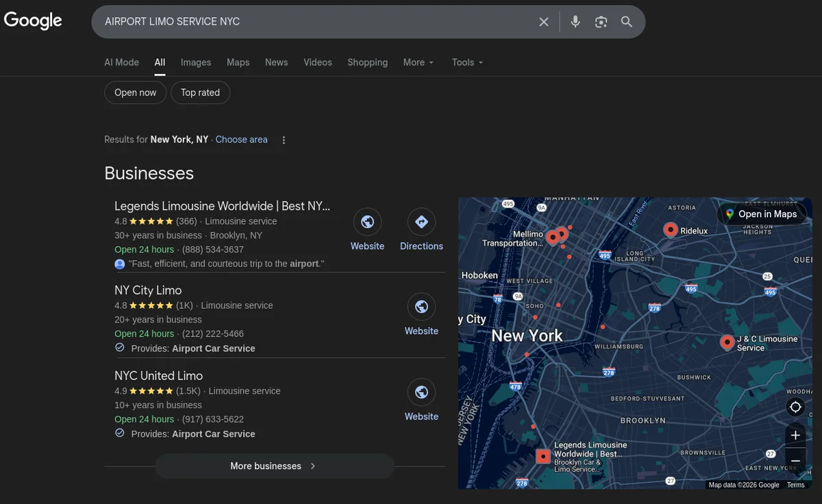The image size is (822, 504).
Task: Switch to the Images tab
Action: (x=196, y=62)
